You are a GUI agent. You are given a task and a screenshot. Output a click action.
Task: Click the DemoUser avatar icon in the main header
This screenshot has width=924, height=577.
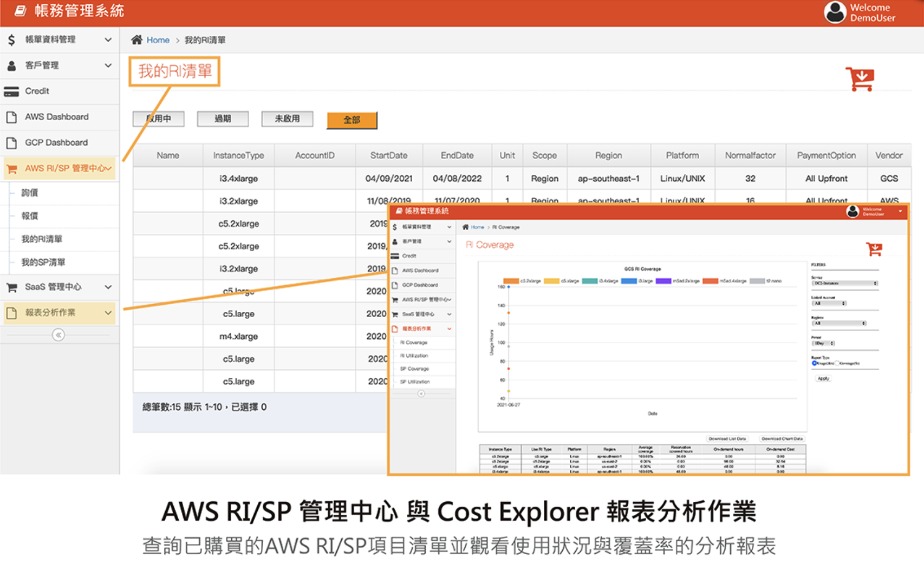(835, 12)
